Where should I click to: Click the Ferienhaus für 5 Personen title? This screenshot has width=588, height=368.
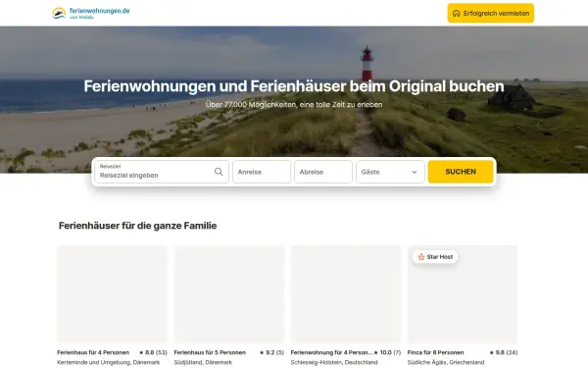(x=210, y=352)
